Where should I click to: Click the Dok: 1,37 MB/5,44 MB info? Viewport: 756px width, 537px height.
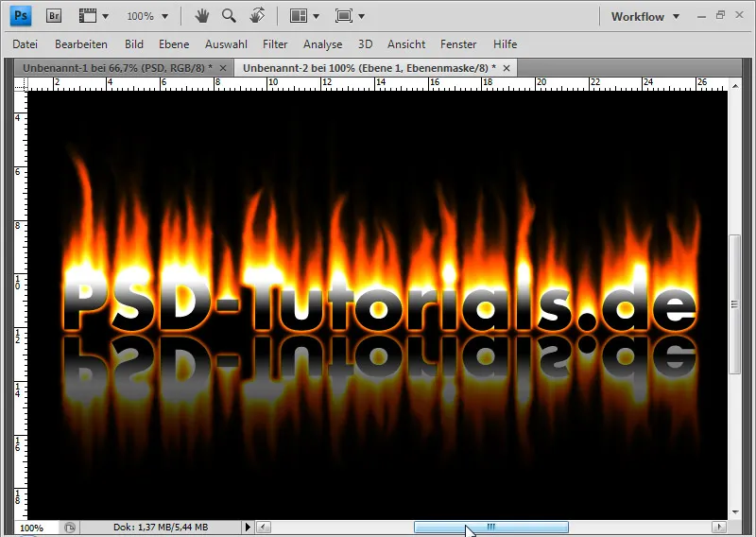pos(161,528)
